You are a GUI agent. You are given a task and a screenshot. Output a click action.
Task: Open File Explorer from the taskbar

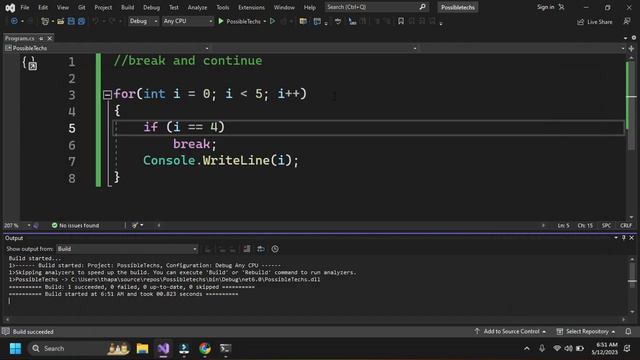pos(142,348)
